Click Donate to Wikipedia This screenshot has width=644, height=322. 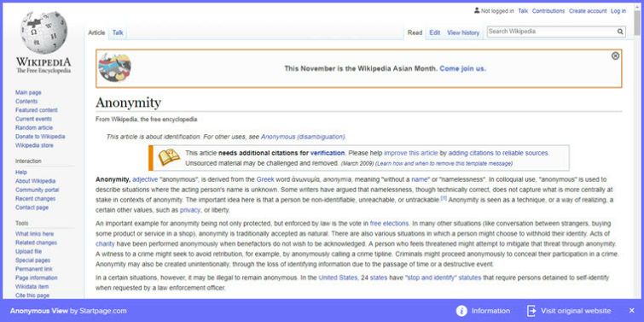(40, 137)
